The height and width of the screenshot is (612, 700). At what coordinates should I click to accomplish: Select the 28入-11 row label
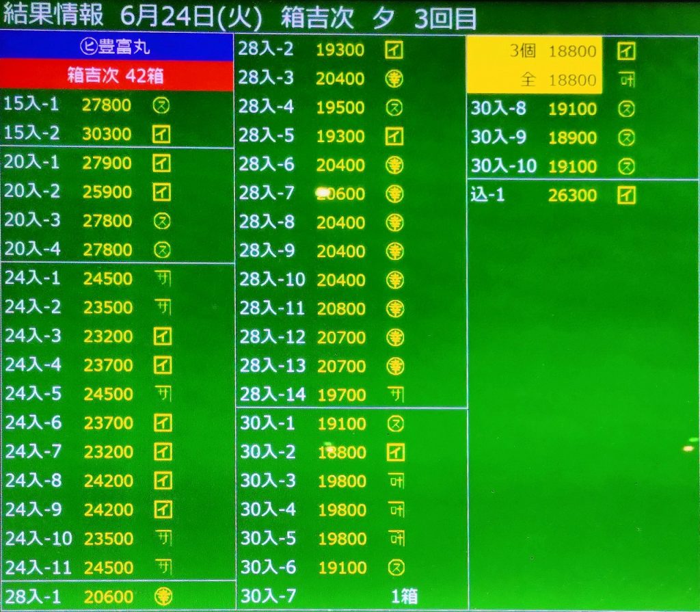pyautogui.click(x=272, y=308)
